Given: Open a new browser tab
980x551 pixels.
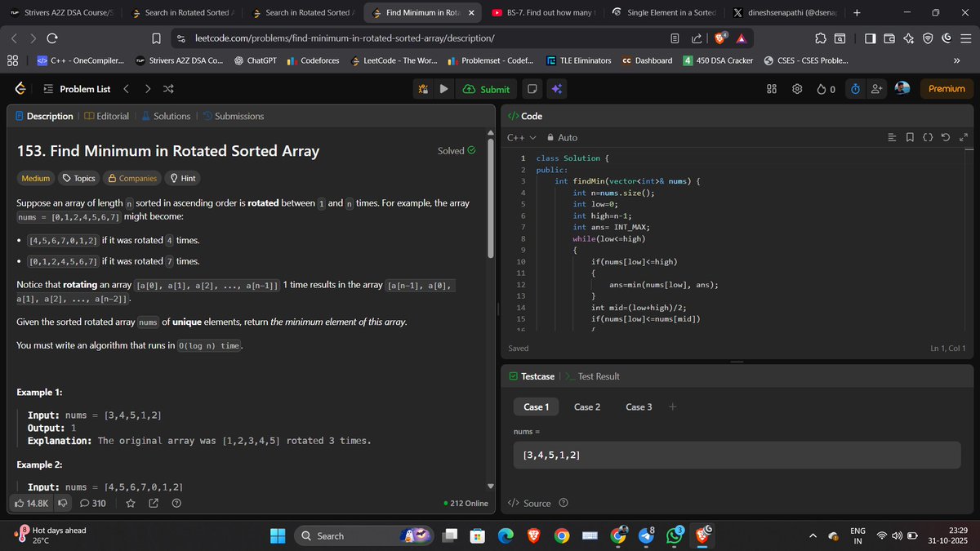Looking at the screenshot, I should point(857,13).
